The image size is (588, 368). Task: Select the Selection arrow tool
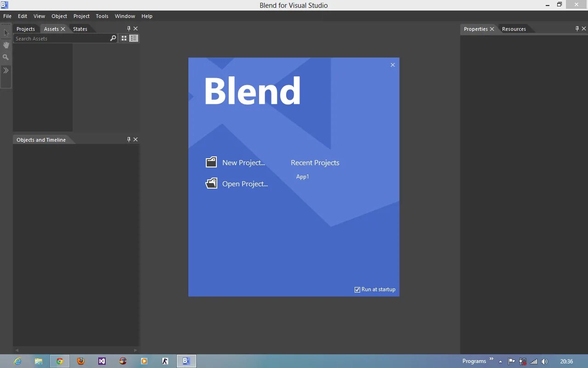click(x=6, y=33)
